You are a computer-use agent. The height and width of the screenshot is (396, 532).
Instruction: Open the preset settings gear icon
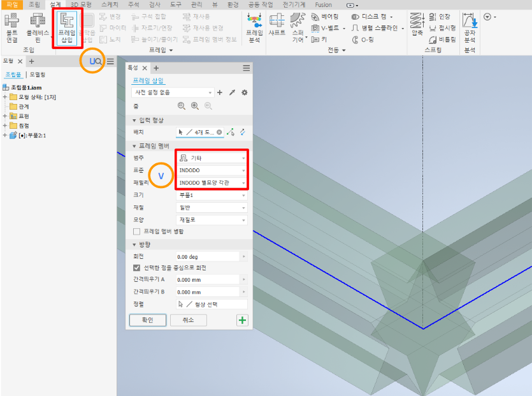tap(244, 92)
